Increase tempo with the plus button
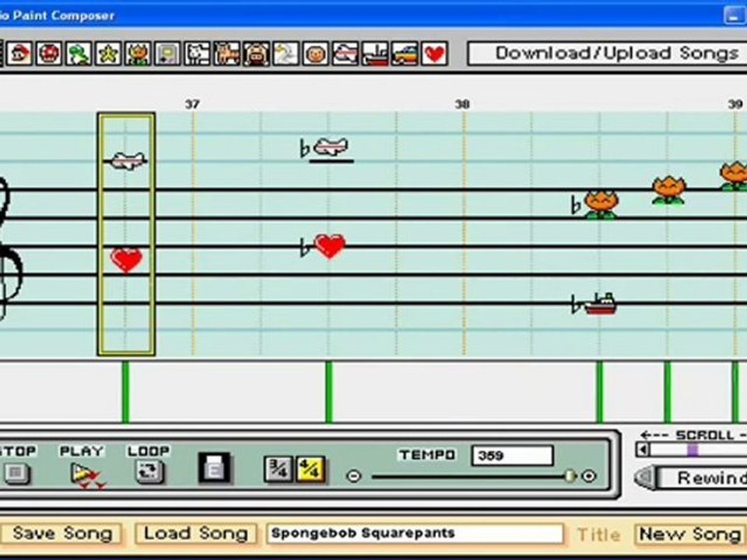This screenshot has width=747, height=560. [589, 476]
